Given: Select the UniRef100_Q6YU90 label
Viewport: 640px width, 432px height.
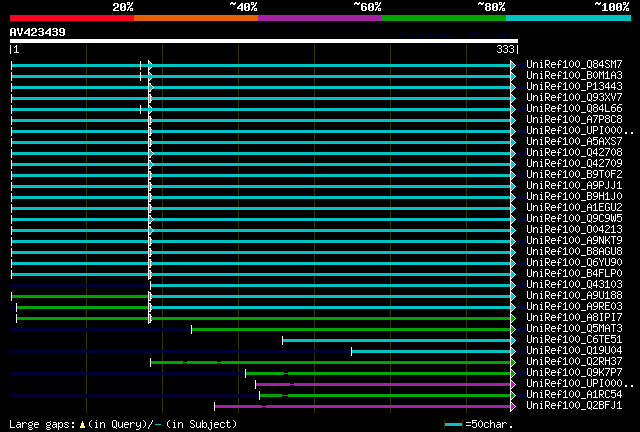Looking at the screenshot, I should [x=574, y=263].
